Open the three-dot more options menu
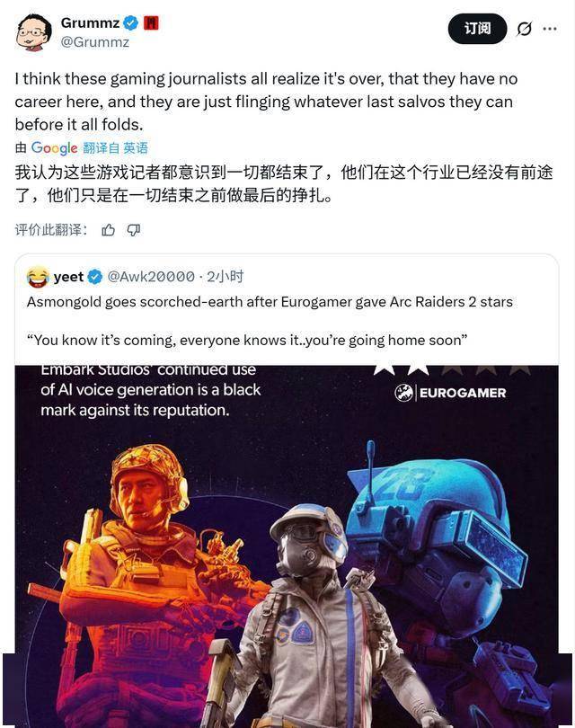The height and width of the screenshot is (728, 575). [x=550, y=29]
